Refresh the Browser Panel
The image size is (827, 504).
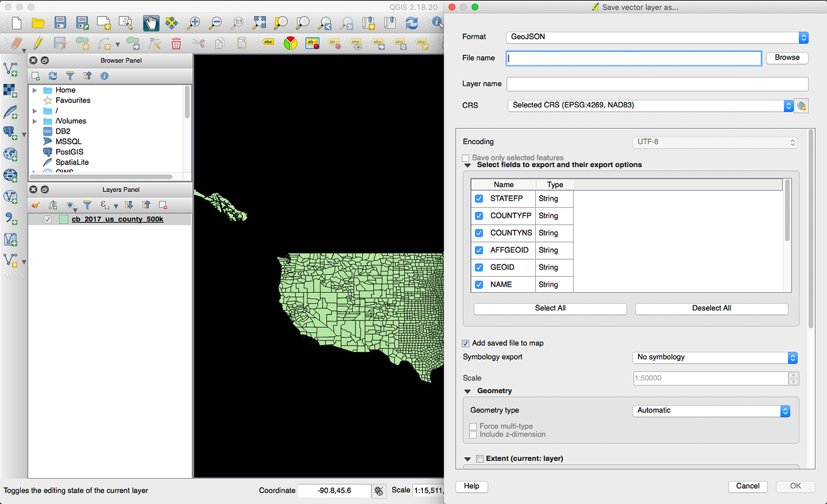click(53, 76)
